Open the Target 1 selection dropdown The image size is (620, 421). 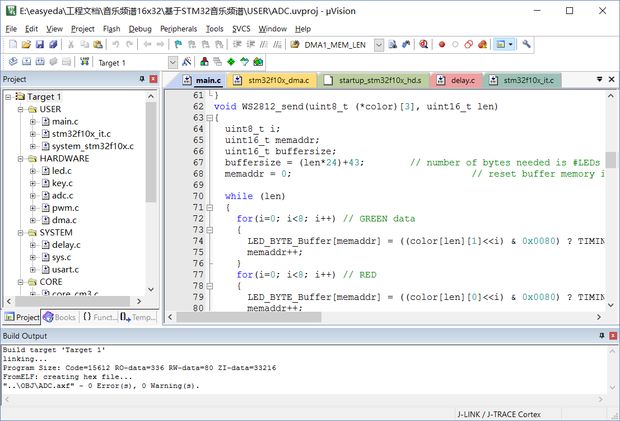173,62
